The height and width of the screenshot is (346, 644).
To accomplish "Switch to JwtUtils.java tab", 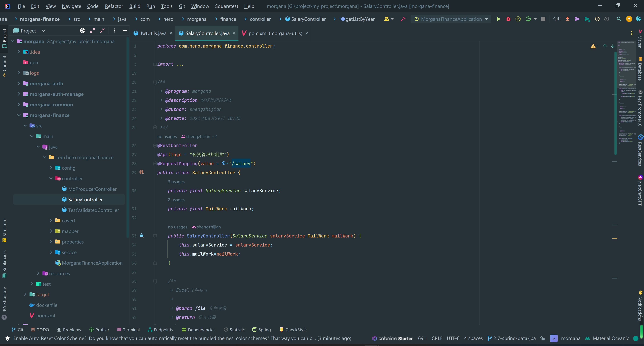I will (153, 33).
